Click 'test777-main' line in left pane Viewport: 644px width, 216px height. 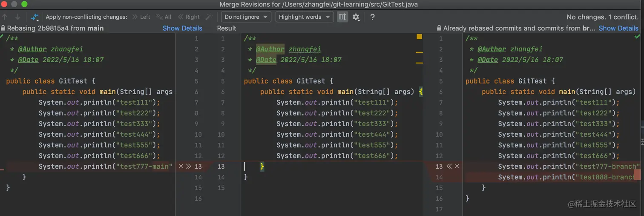tap(106, 166)
